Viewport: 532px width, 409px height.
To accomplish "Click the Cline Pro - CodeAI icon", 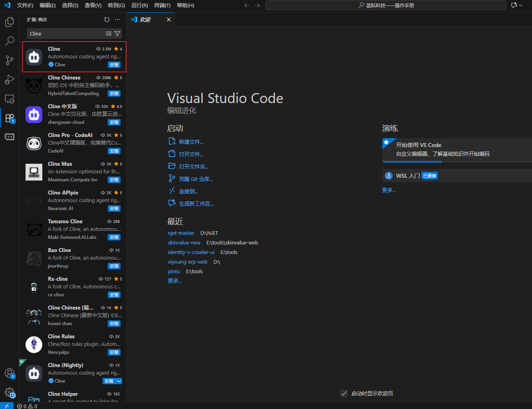I will tap(34, 143).
